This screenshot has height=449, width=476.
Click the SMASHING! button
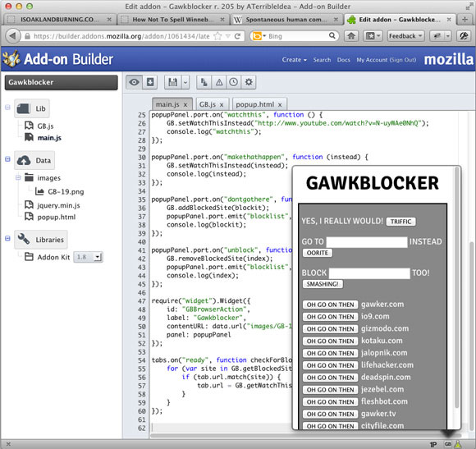pos(323,284)
